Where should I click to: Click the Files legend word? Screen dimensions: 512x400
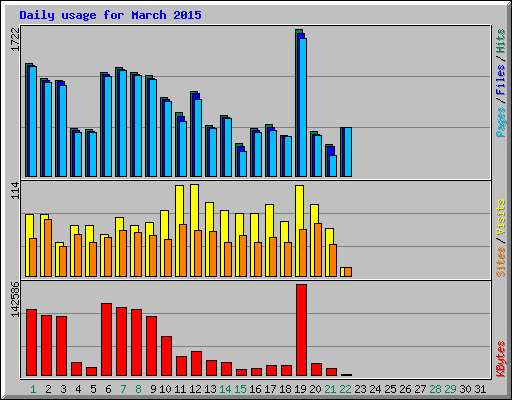500,79
